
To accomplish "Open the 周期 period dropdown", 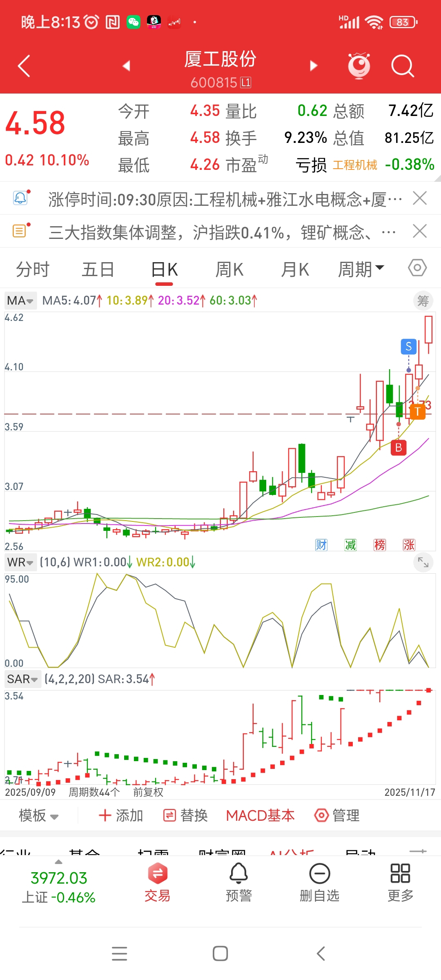I will (x=361, y=269).
